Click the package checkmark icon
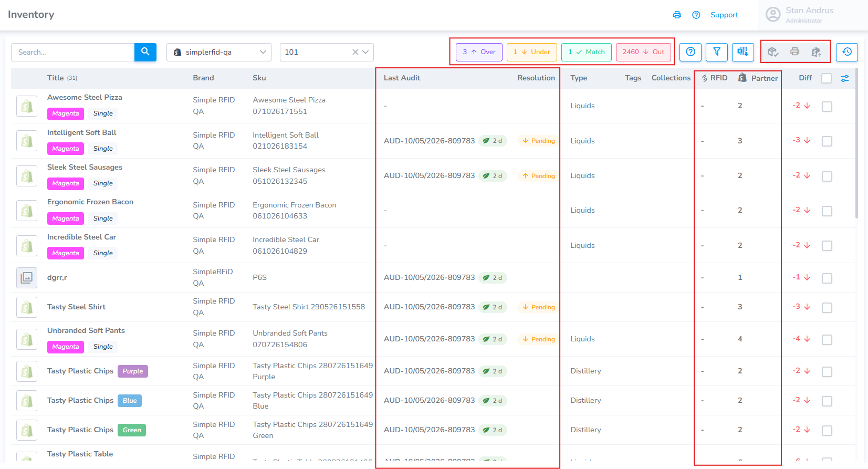Viewport: 868px width, 469px height. coord(773,52)
